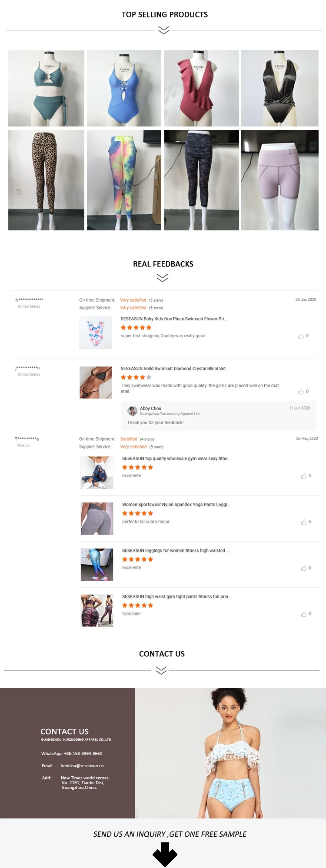The width and height of the screenshot is (326, 868).
Task: Like the high waisted leggings review
Action: (304, 569)
